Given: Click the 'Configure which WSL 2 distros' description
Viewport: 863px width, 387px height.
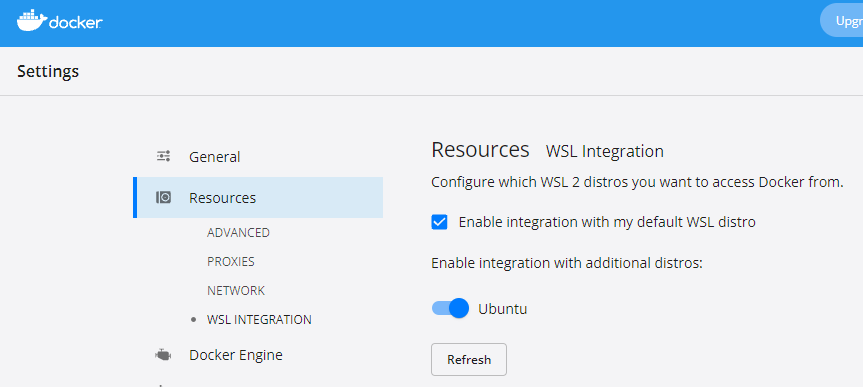Looking at the screenshot, I should coord(637,182).
